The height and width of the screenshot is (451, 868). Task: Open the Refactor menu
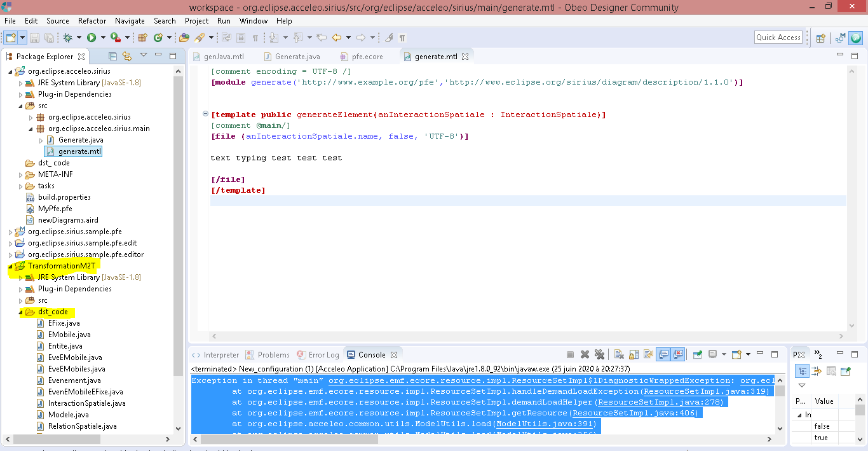pos(92,21)
